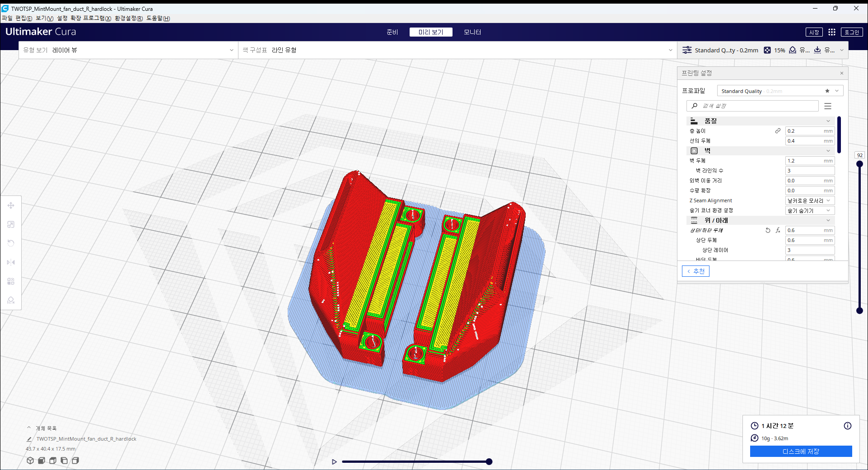Open the 색 구성표 color scheme dropdown
The image size is (868, 470).
pos(457,50)
